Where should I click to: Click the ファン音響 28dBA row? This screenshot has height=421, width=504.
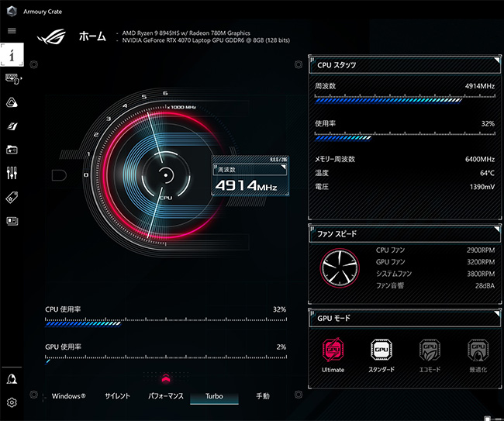(435, 285)
